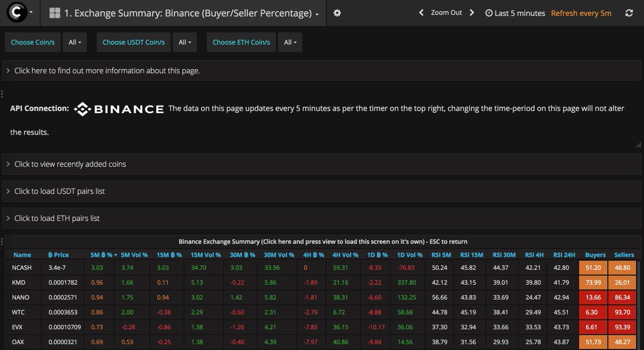Click NCASH price value 3.4e-7
Screen dimensions: 644x350
[58, 267]
